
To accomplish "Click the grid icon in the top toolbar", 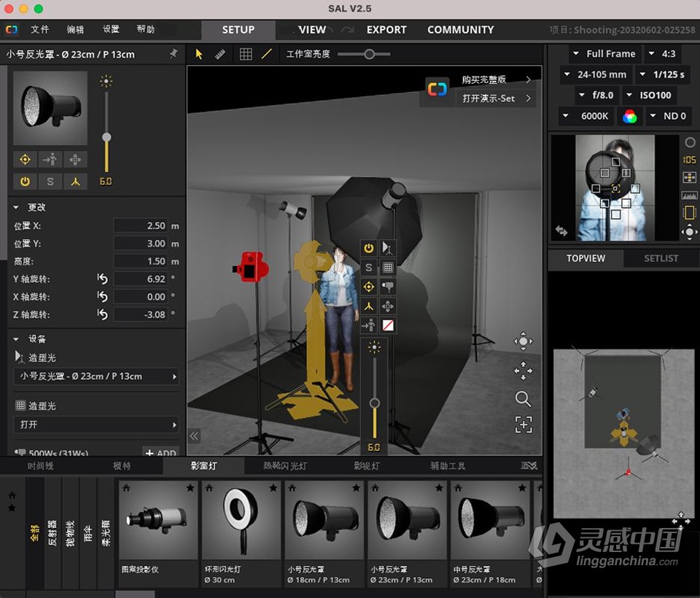I will tap(247, 54).
